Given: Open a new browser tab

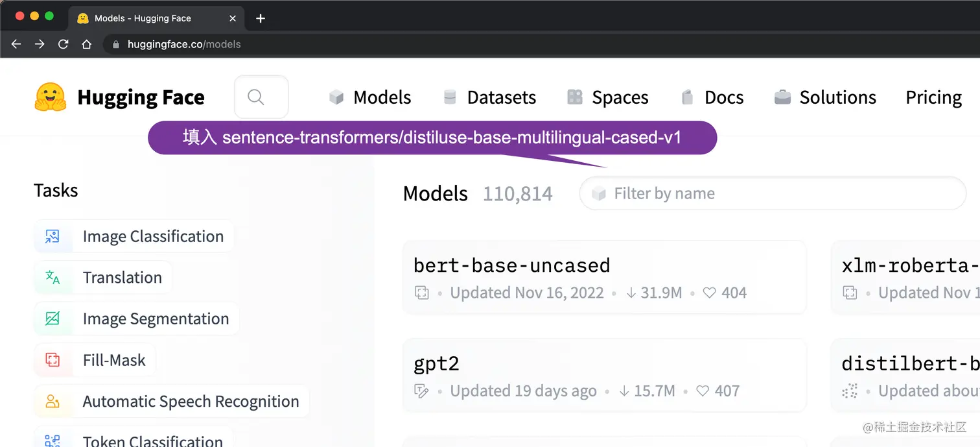Looking at the screenshot, I should pyautogui.click(x=261, y=18).
